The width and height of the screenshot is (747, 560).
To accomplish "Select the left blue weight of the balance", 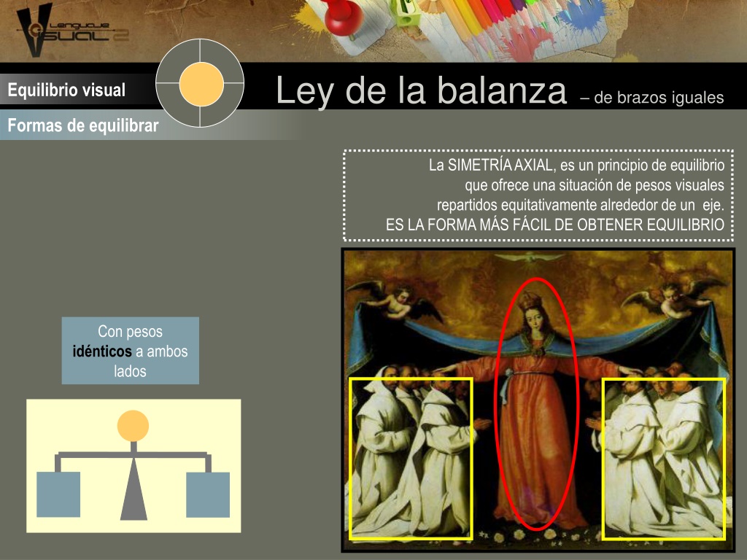I will (x=58, y=494).
